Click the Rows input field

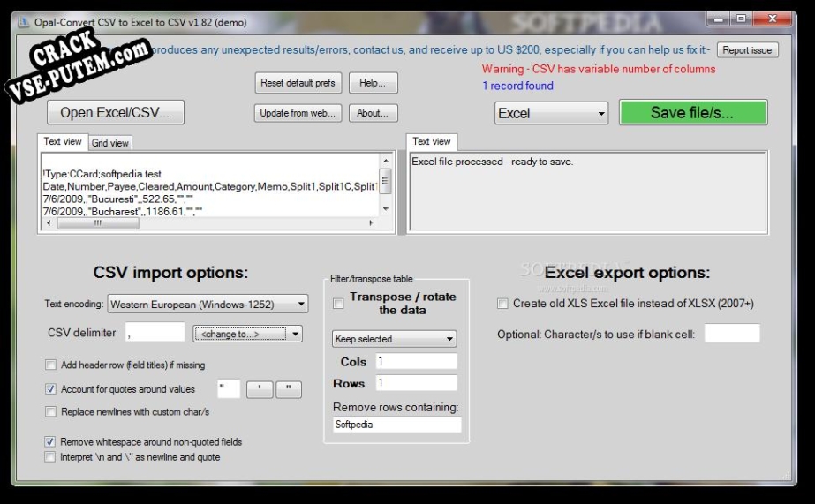tap(417, 383)
